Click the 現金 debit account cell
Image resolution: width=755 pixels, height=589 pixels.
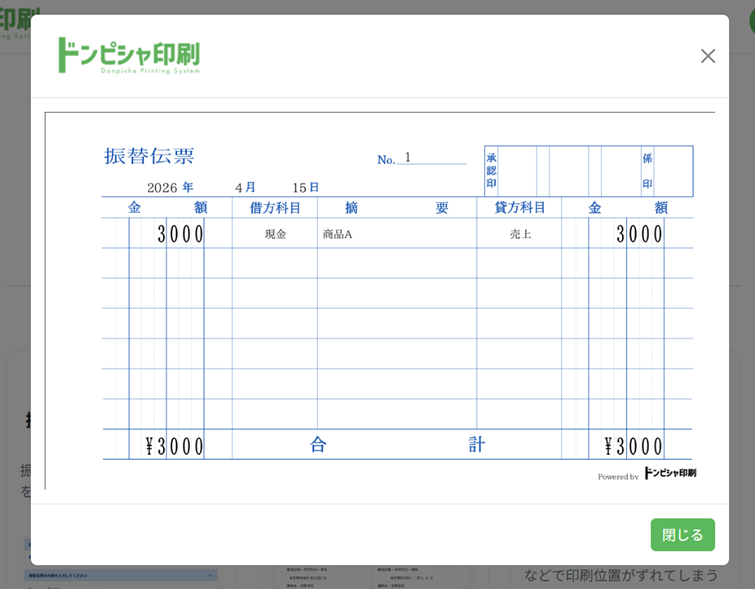(275, 234)
